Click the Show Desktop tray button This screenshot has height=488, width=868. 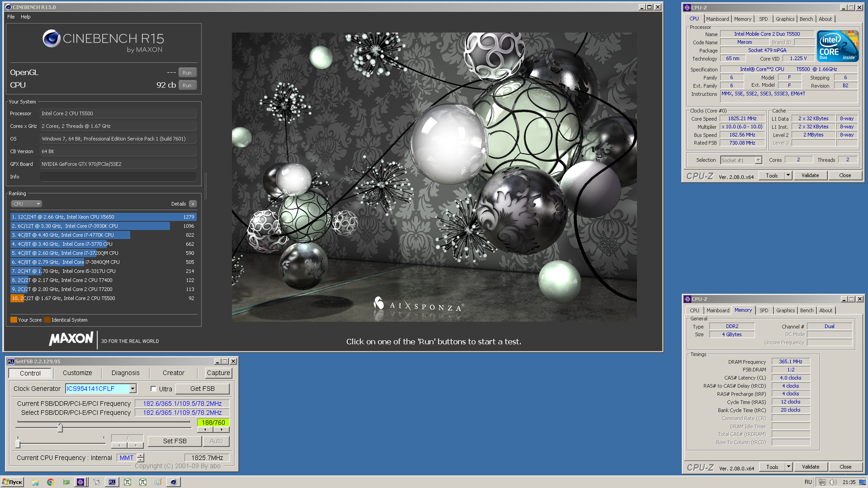click(x=863, y=482)
